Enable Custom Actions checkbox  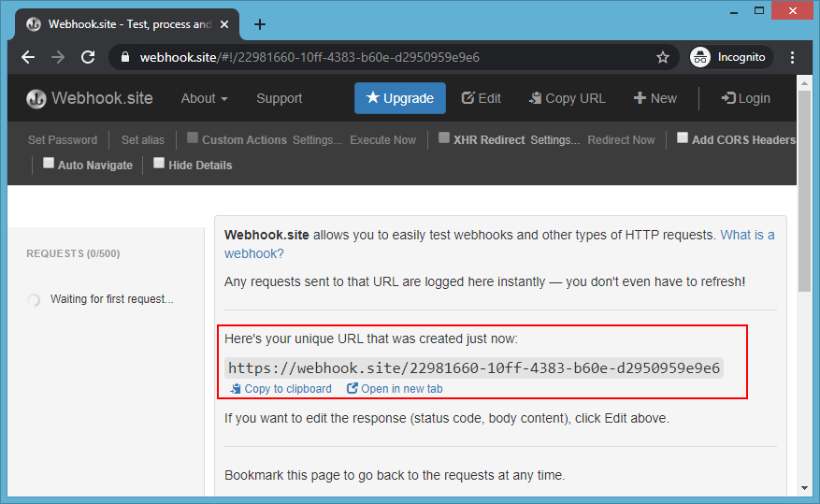[193, 137]
